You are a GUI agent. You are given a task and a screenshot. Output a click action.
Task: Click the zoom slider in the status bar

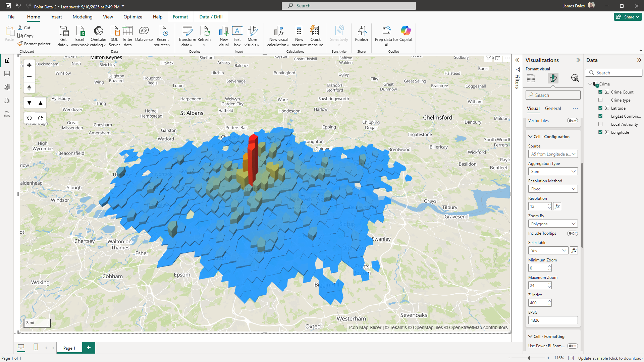tap(529, 358)
